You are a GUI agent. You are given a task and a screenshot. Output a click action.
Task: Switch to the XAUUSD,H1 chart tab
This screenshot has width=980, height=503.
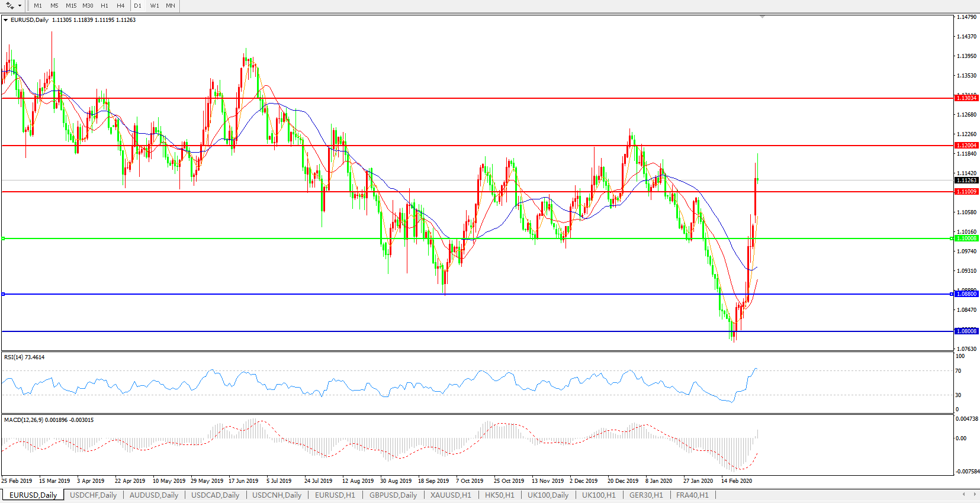tap(451, 495)
